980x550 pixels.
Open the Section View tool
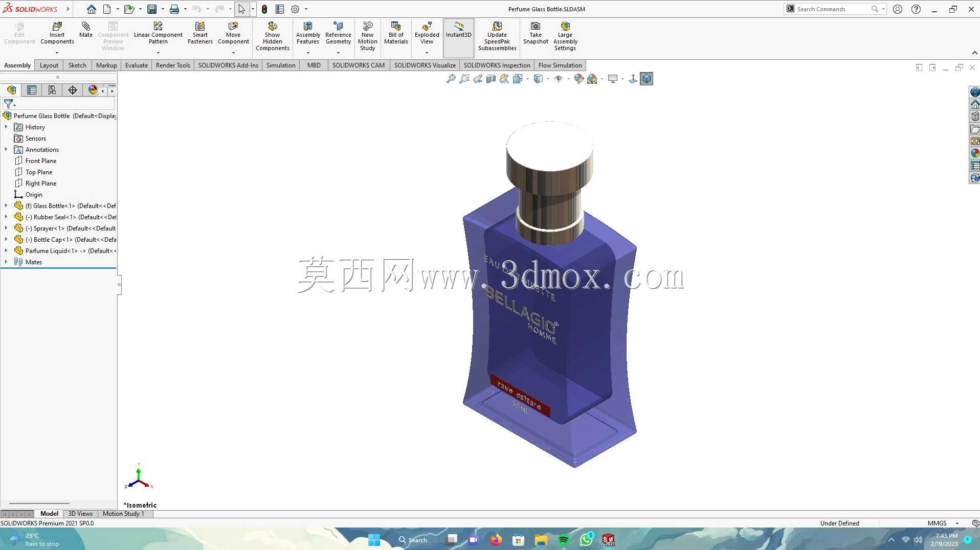[491, 79]
